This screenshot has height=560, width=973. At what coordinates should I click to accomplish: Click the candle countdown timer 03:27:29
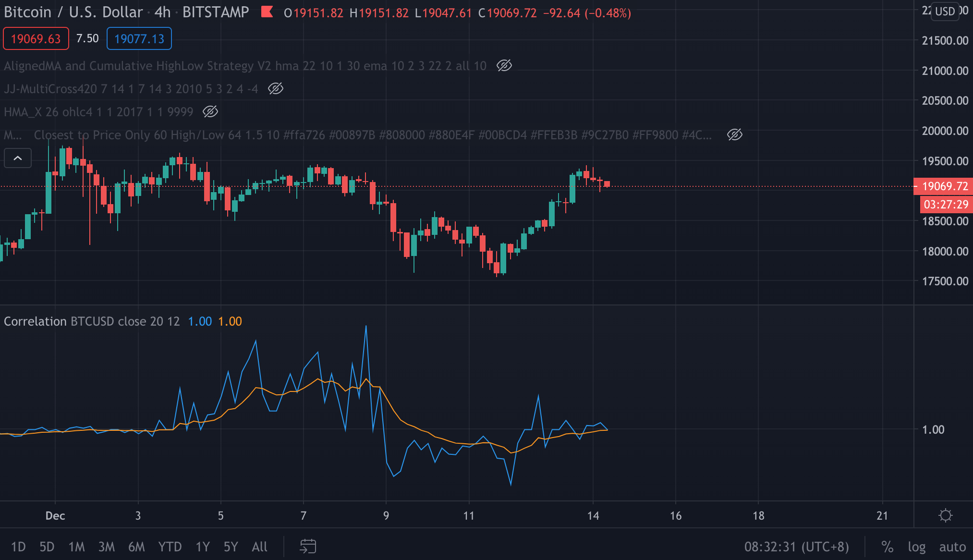[946, 205]
